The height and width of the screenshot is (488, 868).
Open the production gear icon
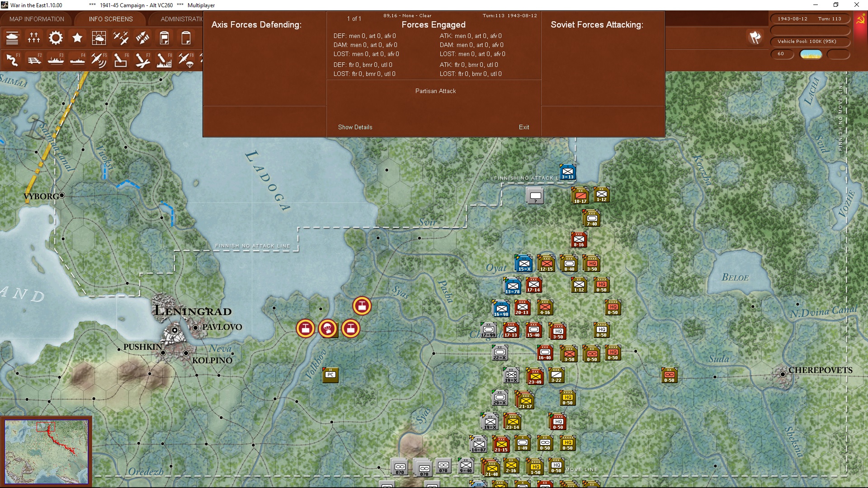(56, 38)
